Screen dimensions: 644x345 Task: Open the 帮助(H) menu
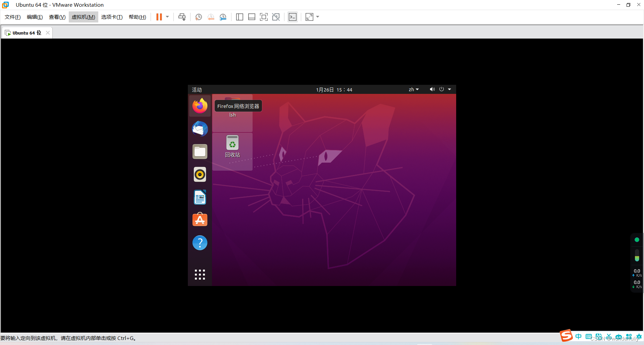tap(138, 17)
